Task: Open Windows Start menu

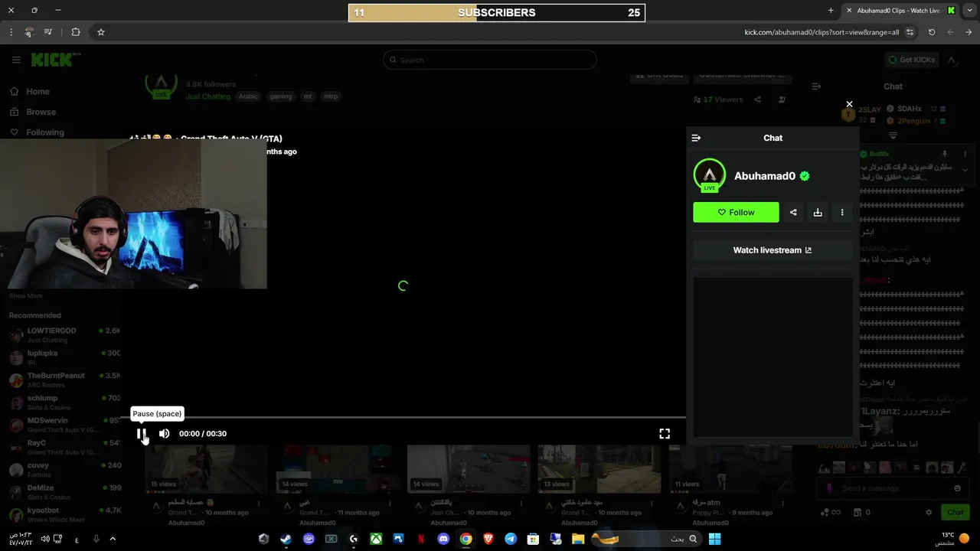Action: point(714,539)
